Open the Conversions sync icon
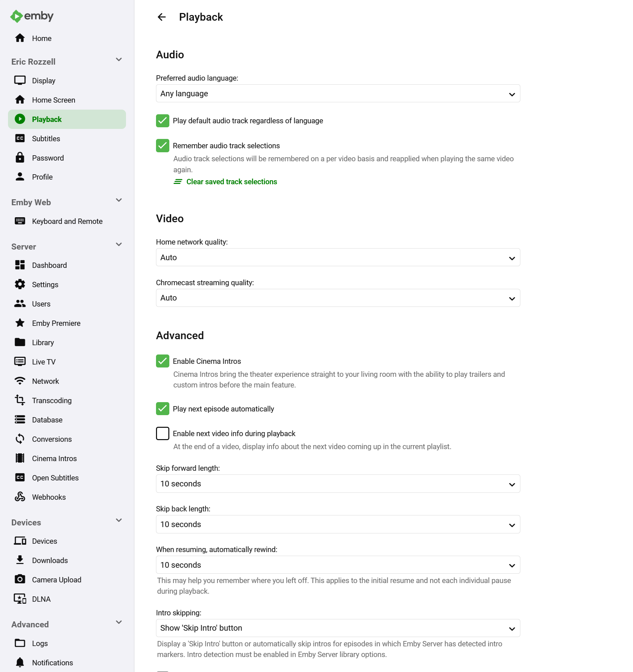 point(20,439)
